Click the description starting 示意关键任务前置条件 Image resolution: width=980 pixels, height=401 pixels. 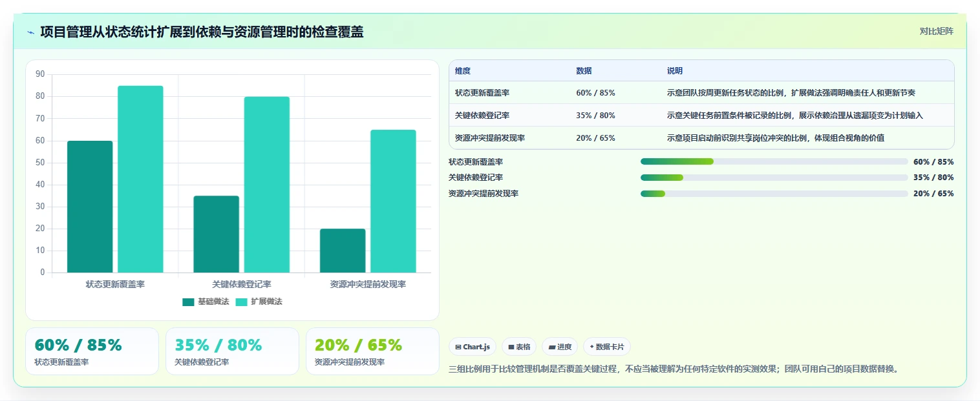pyautogui.click(x=795, y=116)
